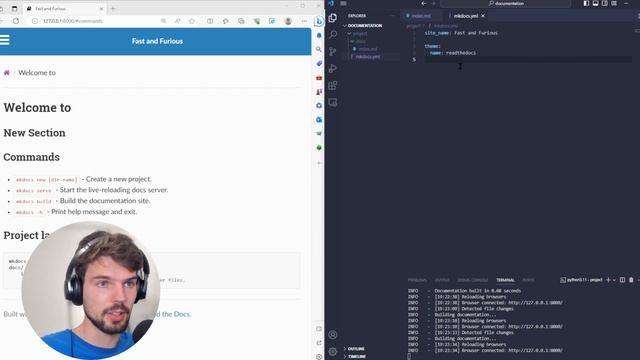Viewport: 640px width, 360px height.
Task: Switch to the DEBUG CONSOLE panel tab
Action: 473,280
